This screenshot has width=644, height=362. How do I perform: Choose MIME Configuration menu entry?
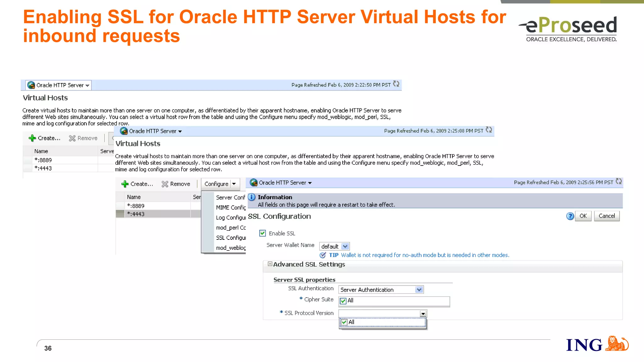point(230,207)
